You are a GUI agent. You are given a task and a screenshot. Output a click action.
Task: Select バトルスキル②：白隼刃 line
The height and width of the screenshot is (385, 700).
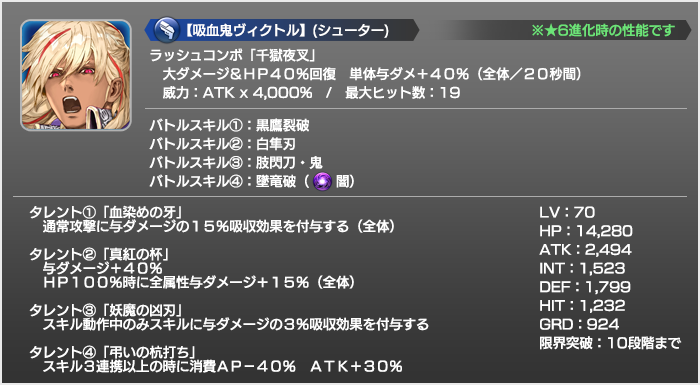click(x=222, y=144)
